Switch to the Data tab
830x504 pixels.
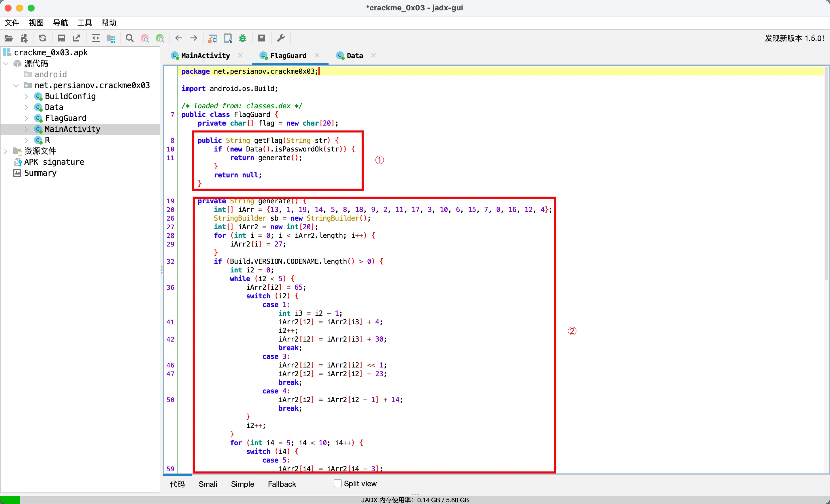click(x=354, y=56)
